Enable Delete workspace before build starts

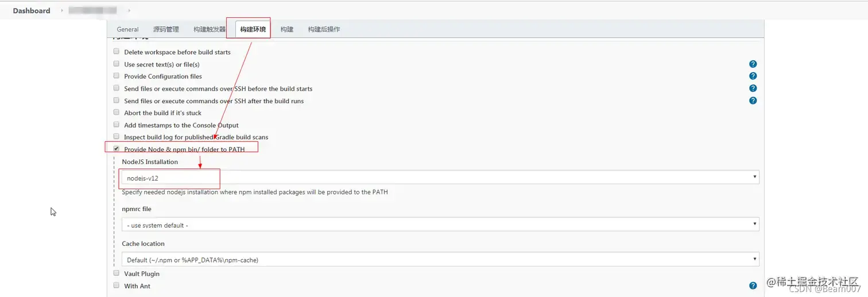click(116, 52)
